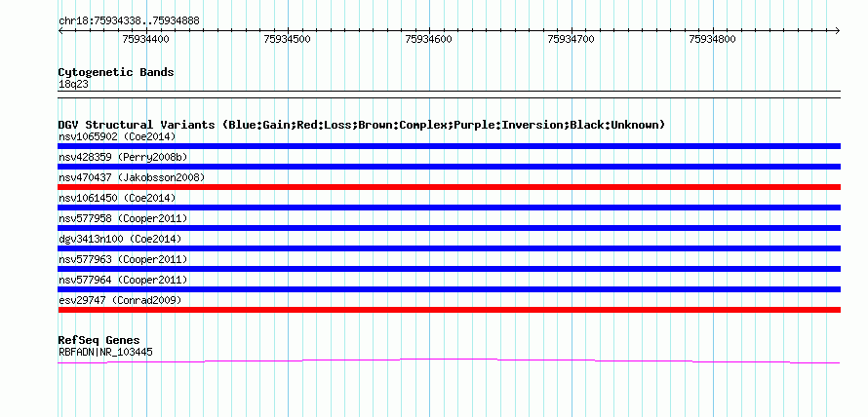Click ruler position 75934600
The image size is (868, 417).
[x=429, y=39]
